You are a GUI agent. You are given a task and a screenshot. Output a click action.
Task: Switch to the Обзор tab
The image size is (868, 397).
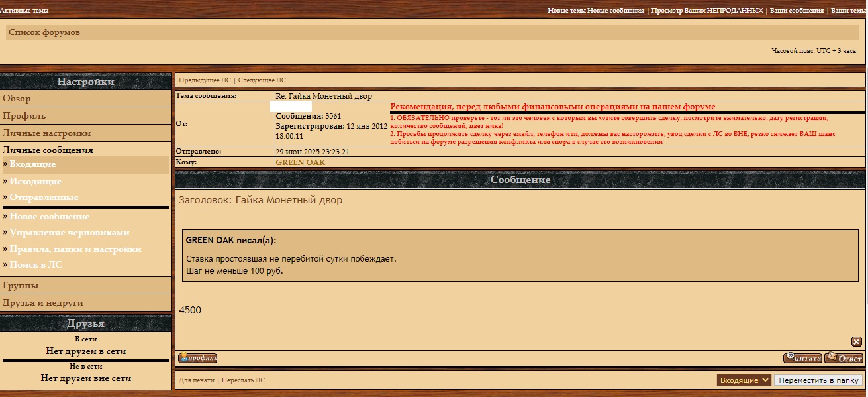[x=17, y=99]
